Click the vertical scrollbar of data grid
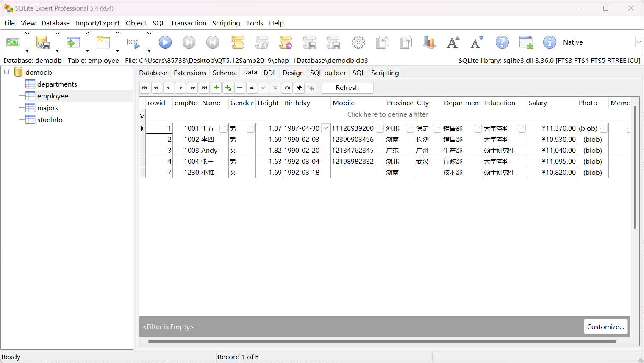 pyautogui.click(x=635, y=167)
